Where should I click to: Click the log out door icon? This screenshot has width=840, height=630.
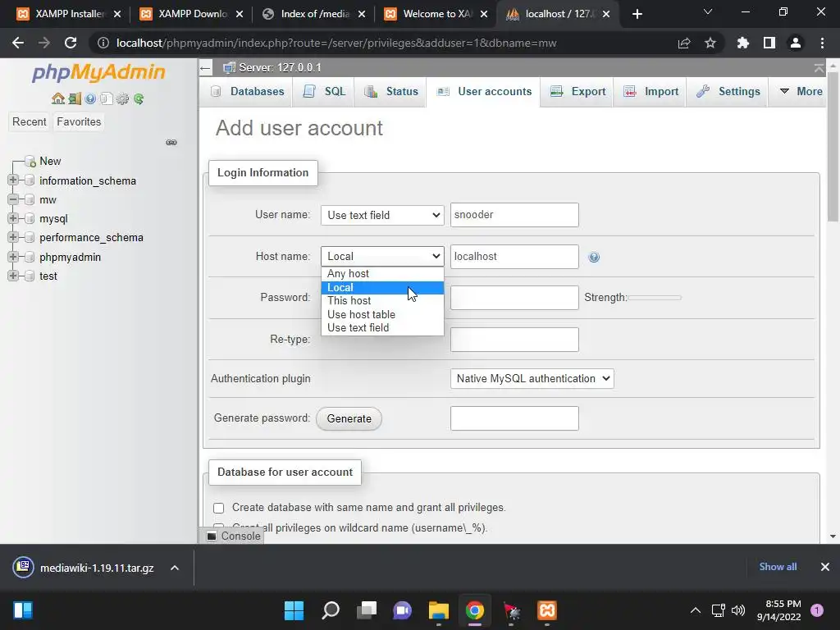[75, 98]
